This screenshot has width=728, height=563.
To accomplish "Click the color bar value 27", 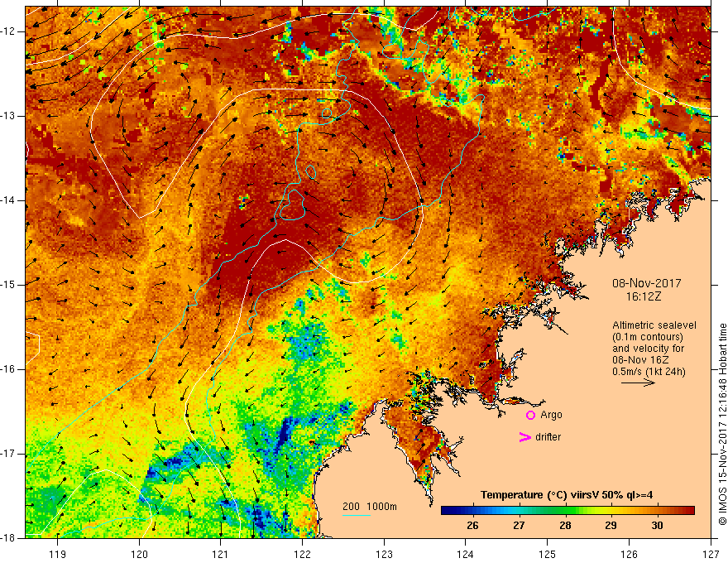I will [519, 526].
